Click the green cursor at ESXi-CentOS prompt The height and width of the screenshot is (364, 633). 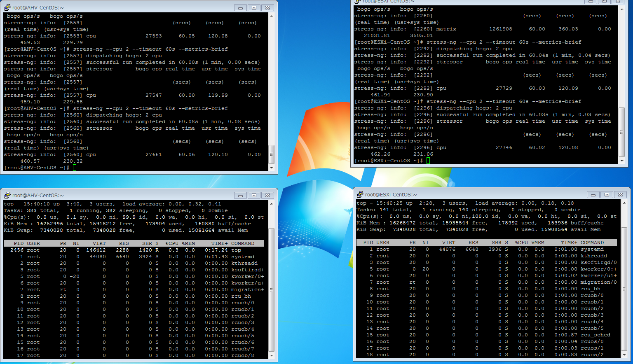click(428, 161)
